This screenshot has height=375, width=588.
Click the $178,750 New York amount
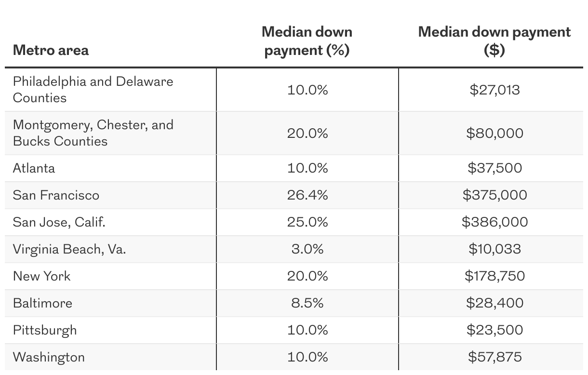click(x=494, y=276)
